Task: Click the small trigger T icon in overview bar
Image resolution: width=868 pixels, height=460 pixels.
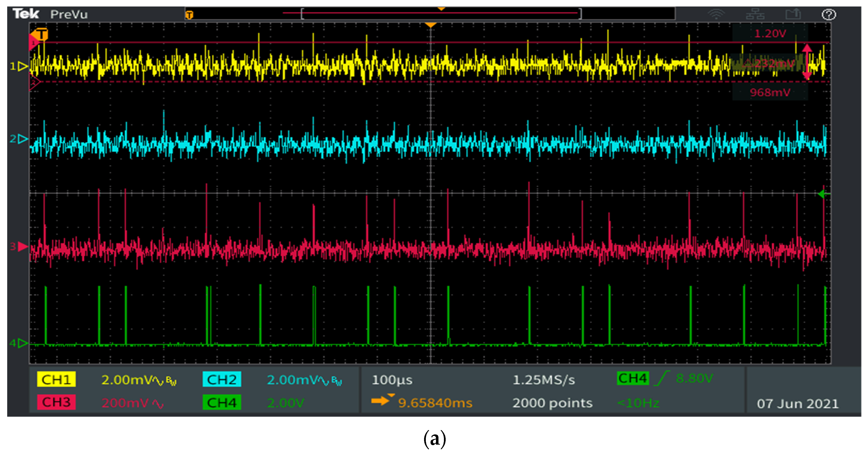Action: [x=189, y=15]
